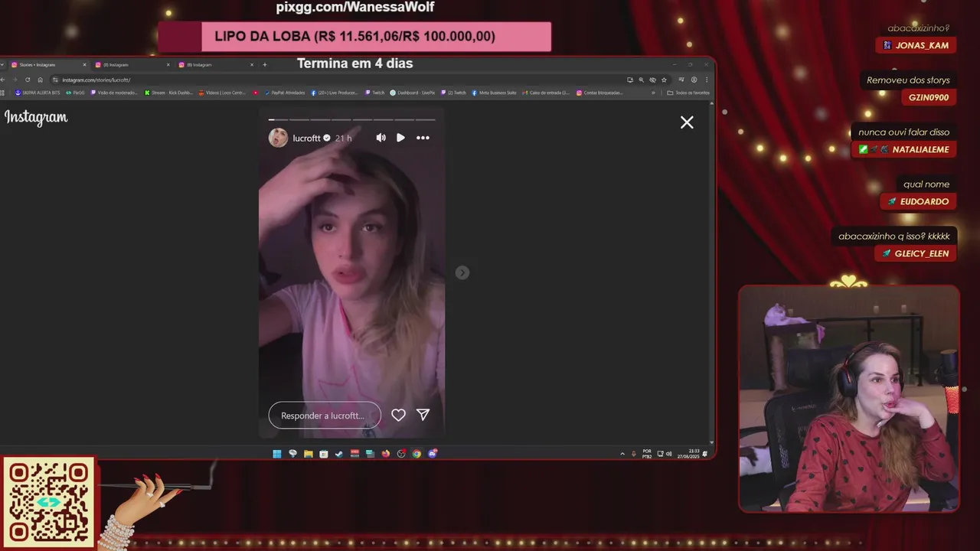The image size is (980, 551).
Task: Go back in the browser
Action: click(x=3, y=80)
